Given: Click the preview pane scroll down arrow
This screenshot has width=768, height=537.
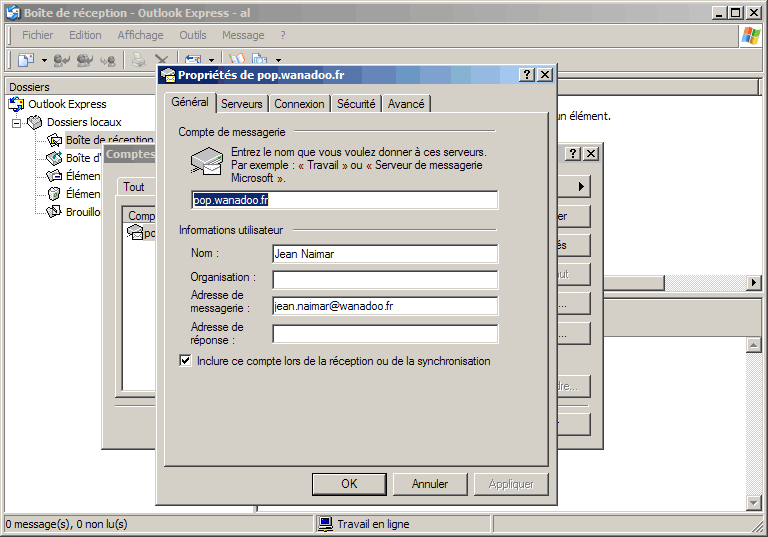Looking at the screenshot, I should (755, 501).
